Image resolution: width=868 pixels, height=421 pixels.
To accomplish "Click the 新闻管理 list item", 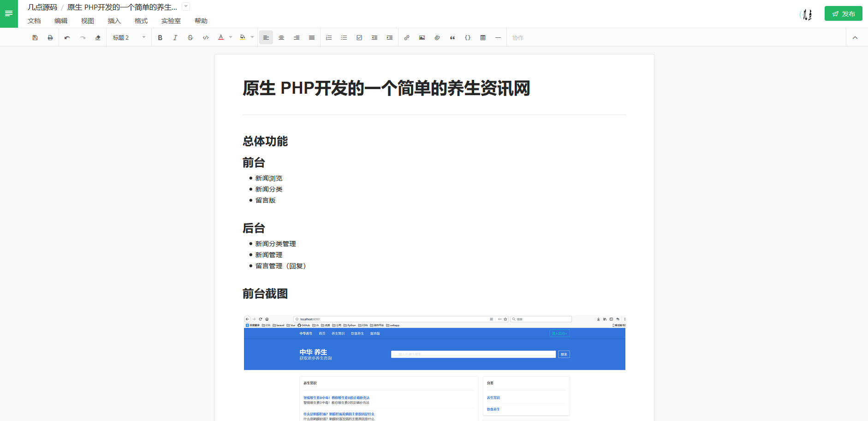I will tap(269, 255).
